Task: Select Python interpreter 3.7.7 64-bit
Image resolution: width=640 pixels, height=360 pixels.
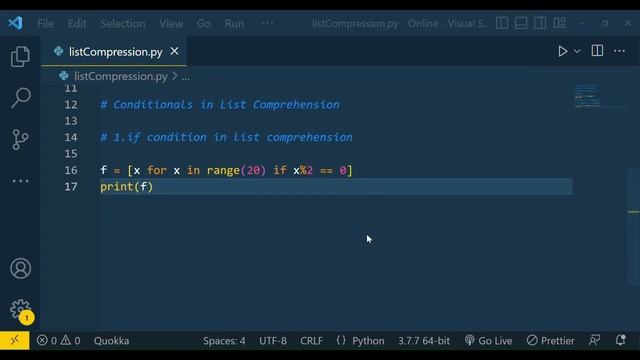Action: pyautogui.click(x=424, y=341)
